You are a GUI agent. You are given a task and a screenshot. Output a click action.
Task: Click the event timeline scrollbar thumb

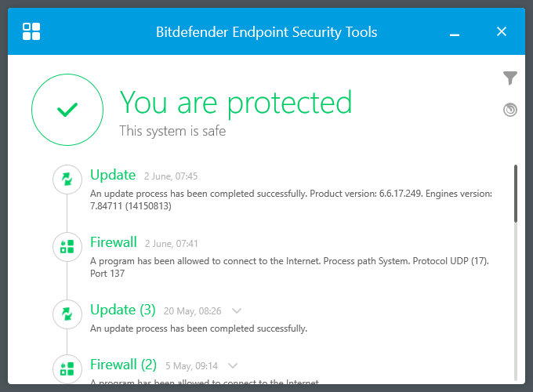[516, 193]
